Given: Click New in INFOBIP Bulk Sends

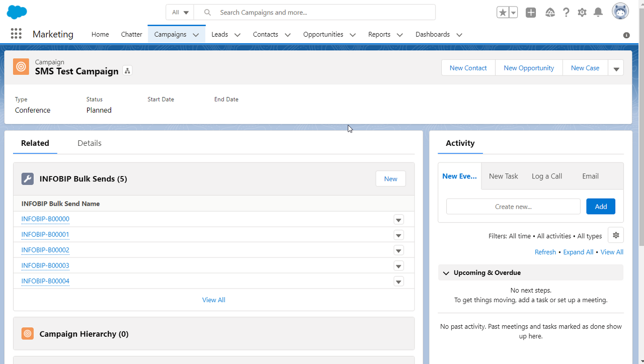Looking at the screenshot, I should (390, 179).
